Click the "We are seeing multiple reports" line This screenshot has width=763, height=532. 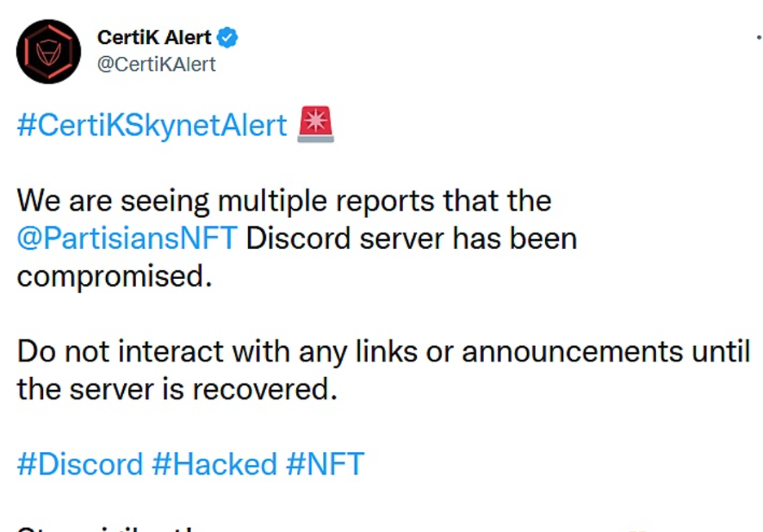(284, 201)
